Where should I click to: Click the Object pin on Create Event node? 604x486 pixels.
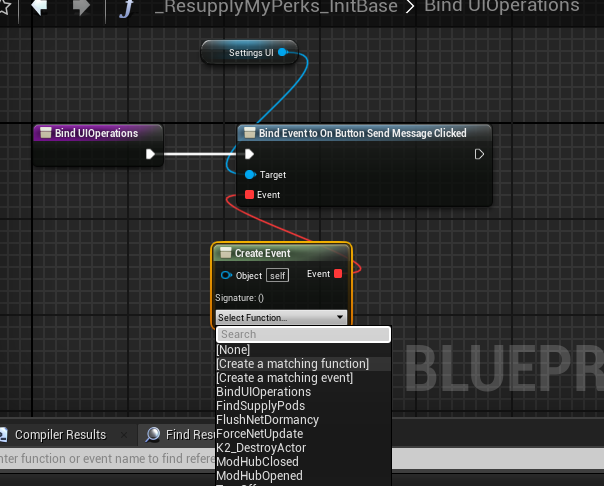click(226, 275)
